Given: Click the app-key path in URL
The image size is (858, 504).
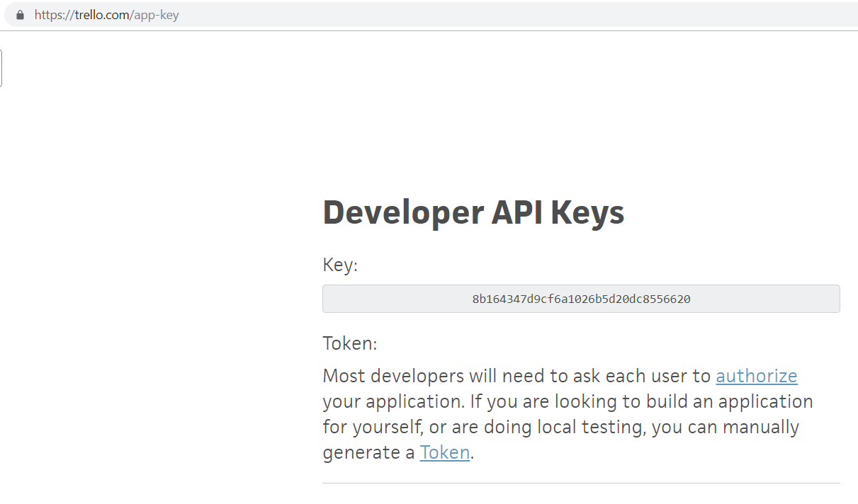Looking at the screenshot, I should [157, 15].
